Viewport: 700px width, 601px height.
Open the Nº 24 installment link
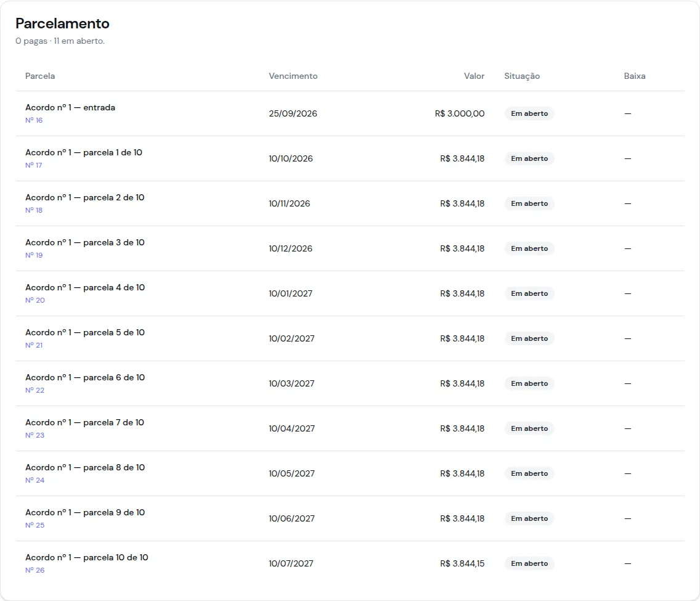pyautogui.click(x=35, y=480)
